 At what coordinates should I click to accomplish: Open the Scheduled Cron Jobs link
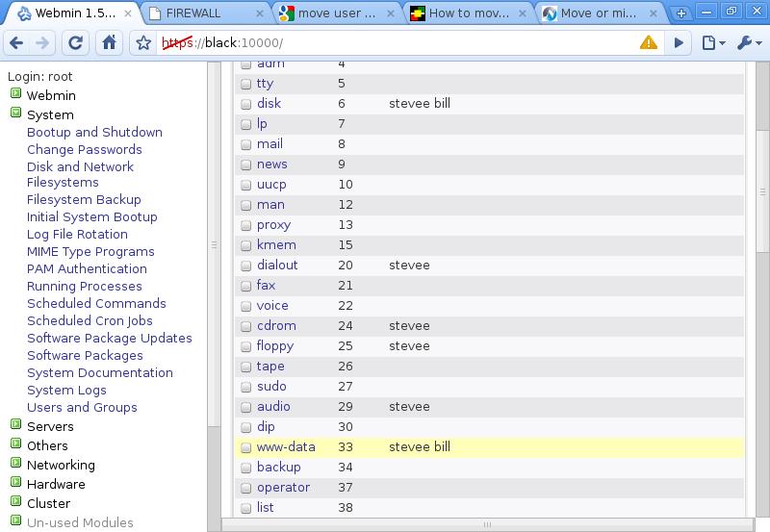(x=90, y=320)
